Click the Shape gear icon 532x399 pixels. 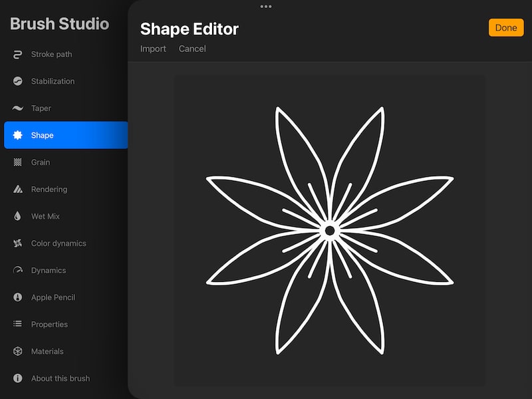tap(16, 135)
